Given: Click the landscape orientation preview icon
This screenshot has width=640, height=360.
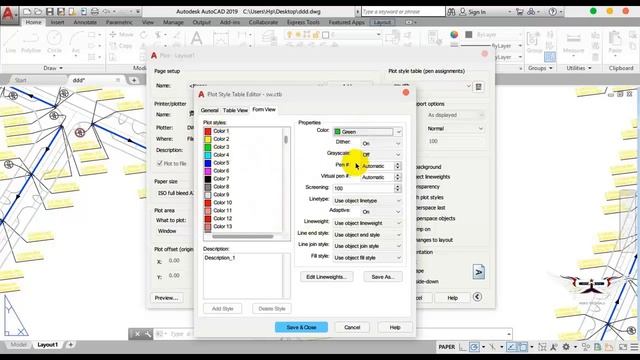Looking at the screenshot, I should (x=478, y=272).
